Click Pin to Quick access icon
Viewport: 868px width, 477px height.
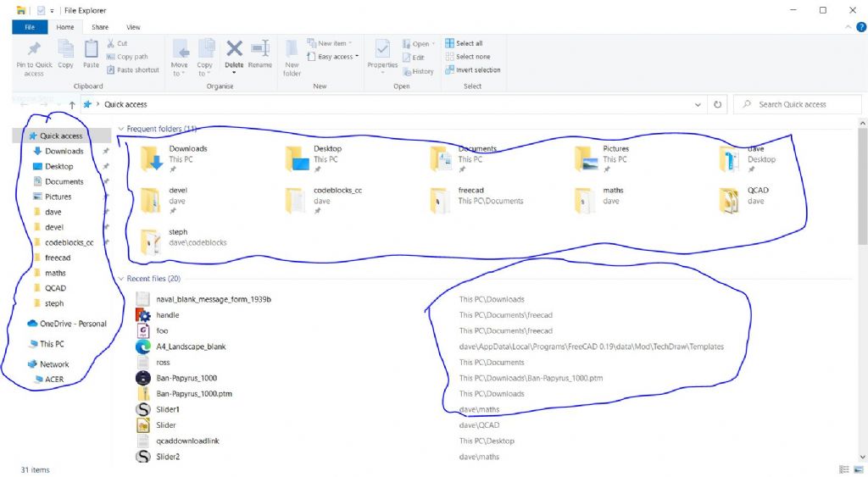pyautogui.click(x=34, y=49)
